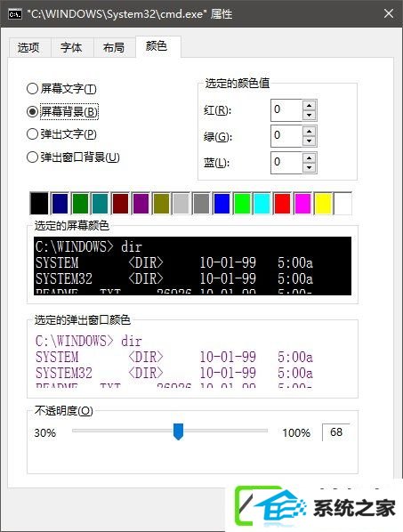The width and height of the screenshot is (403, 532).
Task: Choose the 弹出窗口背景(U) radio option
Action: click(x=73, y=157)
